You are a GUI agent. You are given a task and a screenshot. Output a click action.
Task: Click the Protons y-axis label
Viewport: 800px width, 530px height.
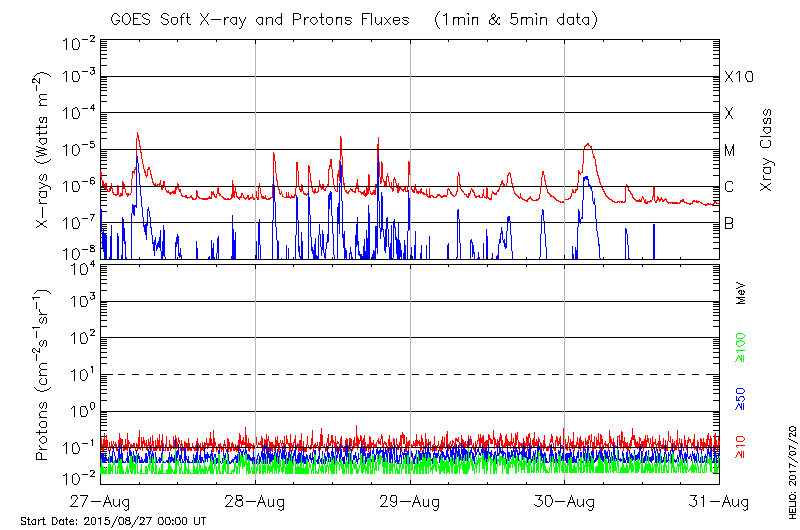(42, 375)
